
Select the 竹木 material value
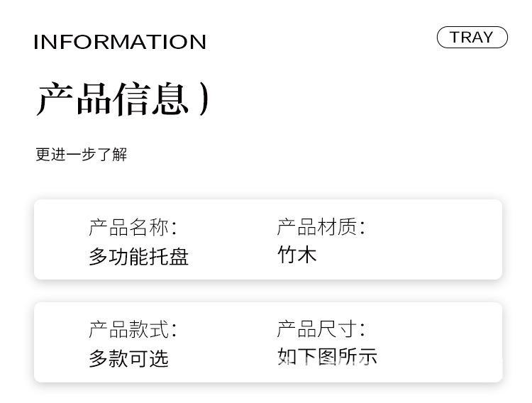click(297, 255)
